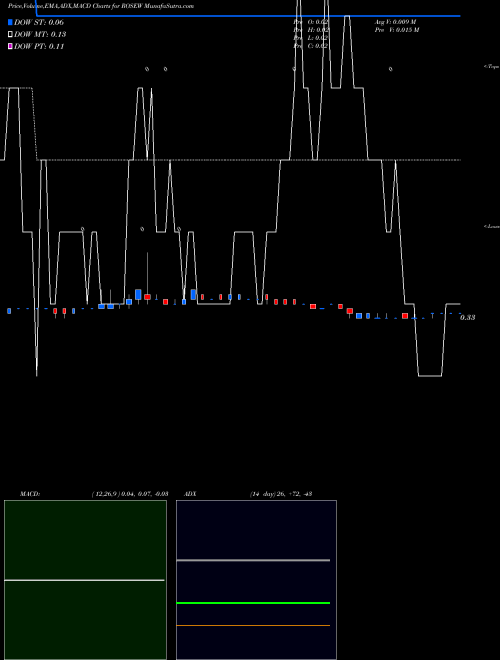Click the gray line in ADX panel

point(253,560)
